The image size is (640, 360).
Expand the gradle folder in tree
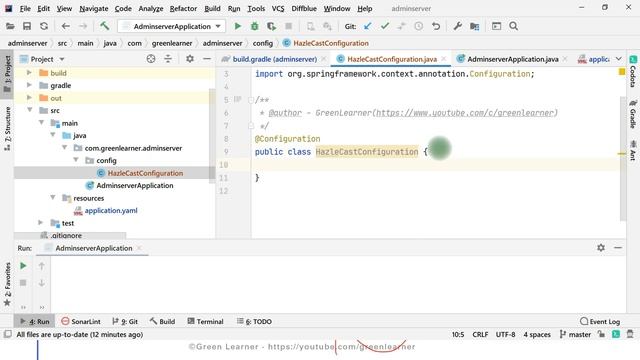(x=29, y=85)
